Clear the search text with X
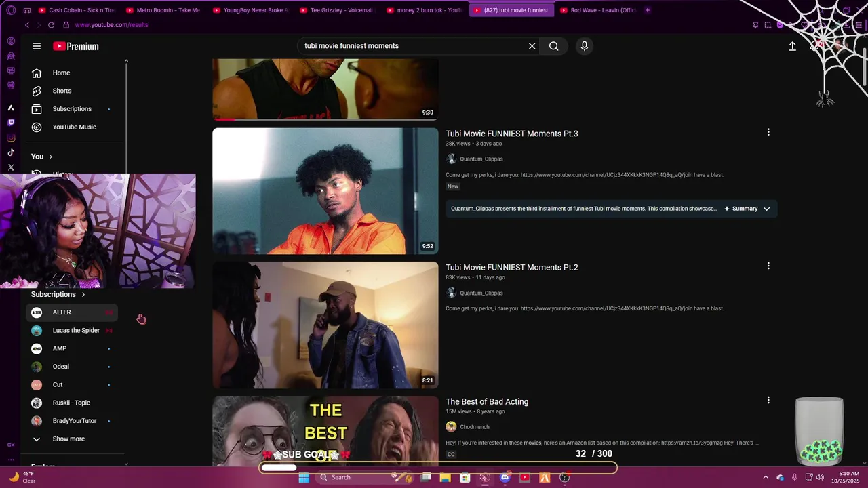The height and width of the screenshot is (488, 868). (x=532, y=46)
